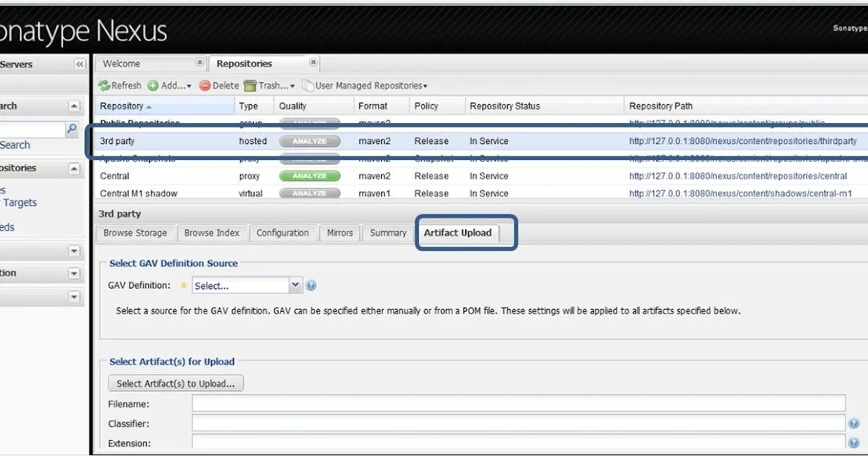868x456 pixels.
Task: Click the sidebar search input box
Action: tap(33, 130)
